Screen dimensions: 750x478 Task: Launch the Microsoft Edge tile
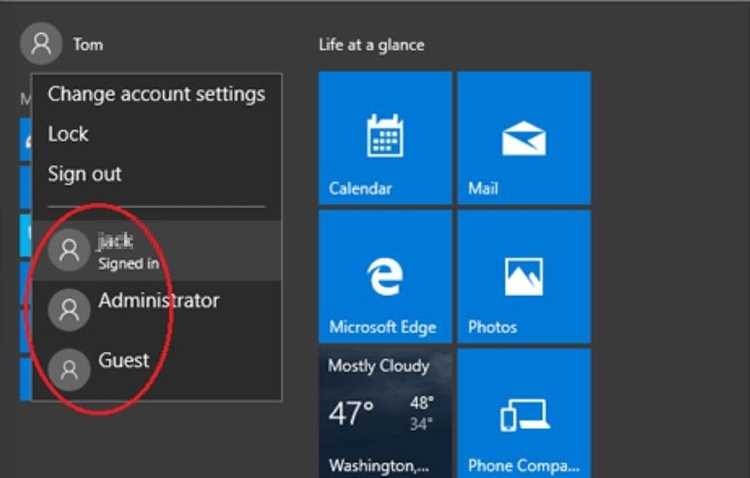385,277
